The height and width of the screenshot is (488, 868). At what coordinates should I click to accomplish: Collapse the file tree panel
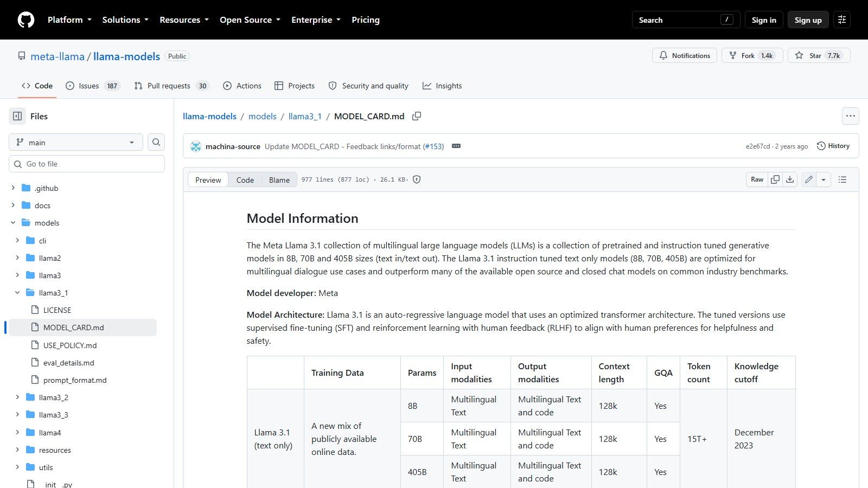pyautogui.click(x=17, y=116)
